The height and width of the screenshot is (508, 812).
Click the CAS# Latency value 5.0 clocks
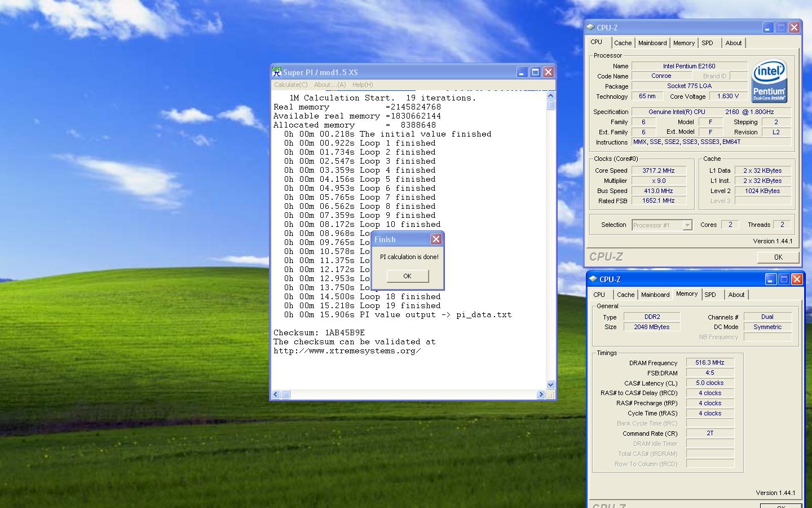pyautogui.click(x=710, y=383)
